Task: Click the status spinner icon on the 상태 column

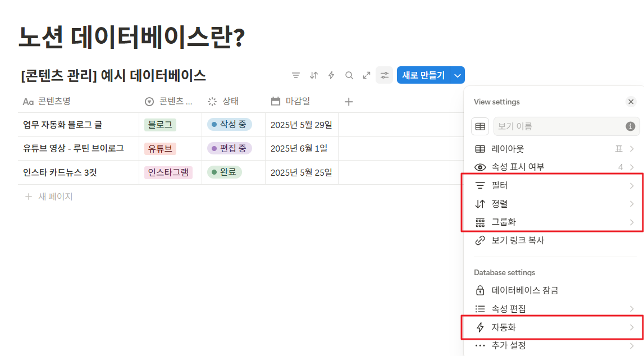Action: (x=212, y=101)
